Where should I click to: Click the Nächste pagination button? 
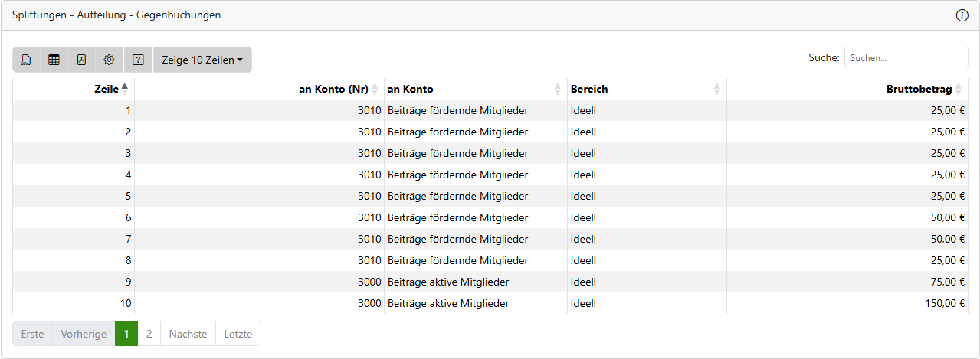point(188,334)
